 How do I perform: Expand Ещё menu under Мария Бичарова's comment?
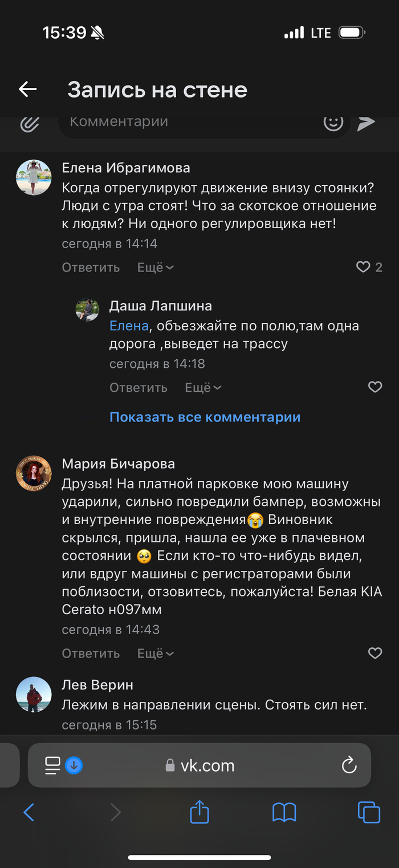155,654
